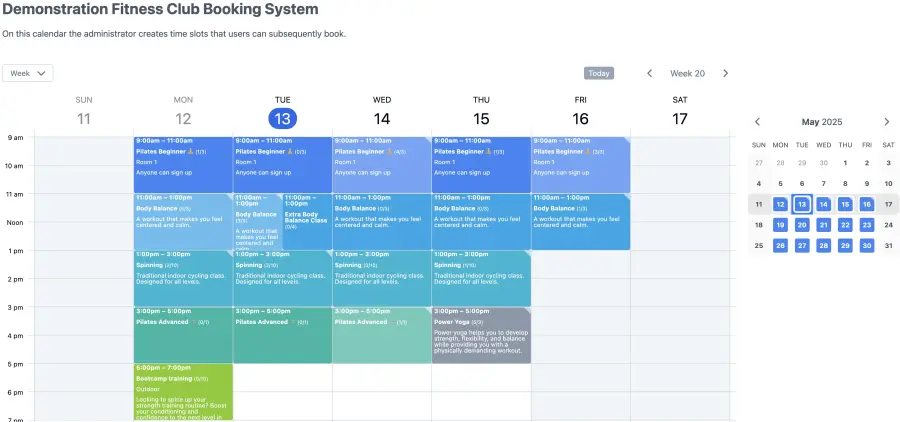Open Wednesday's Pilates Advanced class
The width and height of the screenshot is (900, 422).
[x=382, y=335]
